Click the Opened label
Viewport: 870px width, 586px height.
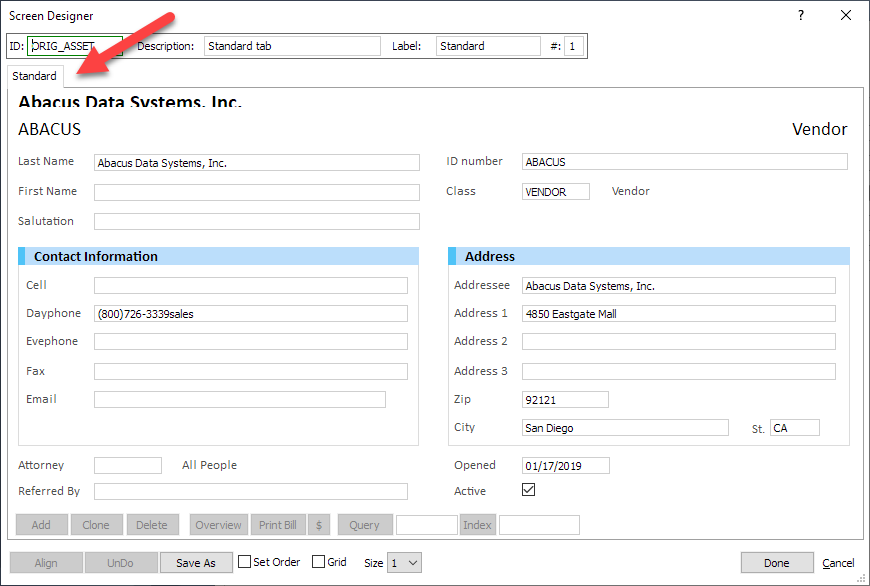point(475,465)
